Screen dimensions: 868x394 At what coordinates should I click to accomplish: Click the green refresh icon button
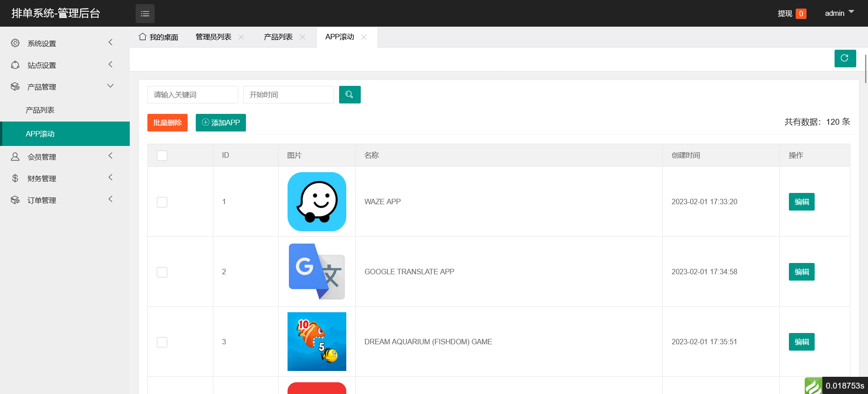[x=844, y=58]
